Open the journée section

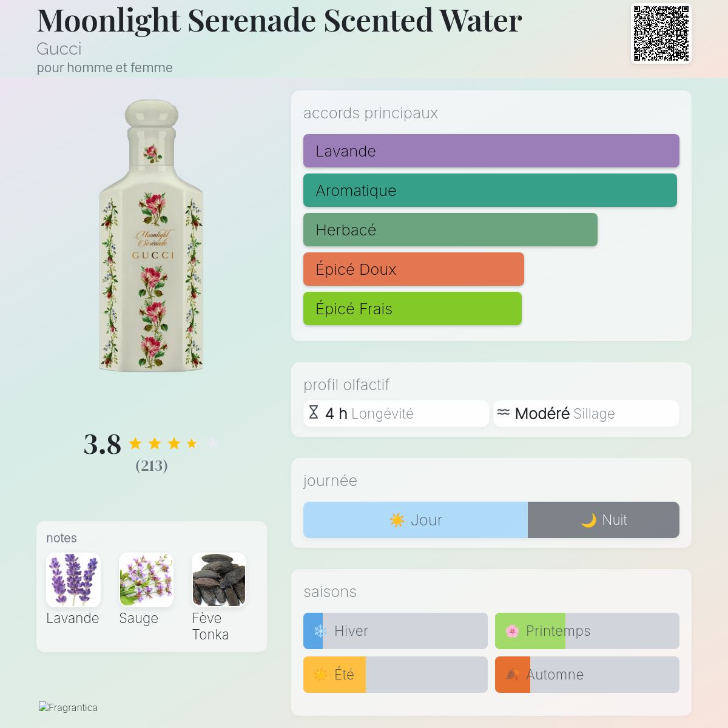tap(331, 481)
